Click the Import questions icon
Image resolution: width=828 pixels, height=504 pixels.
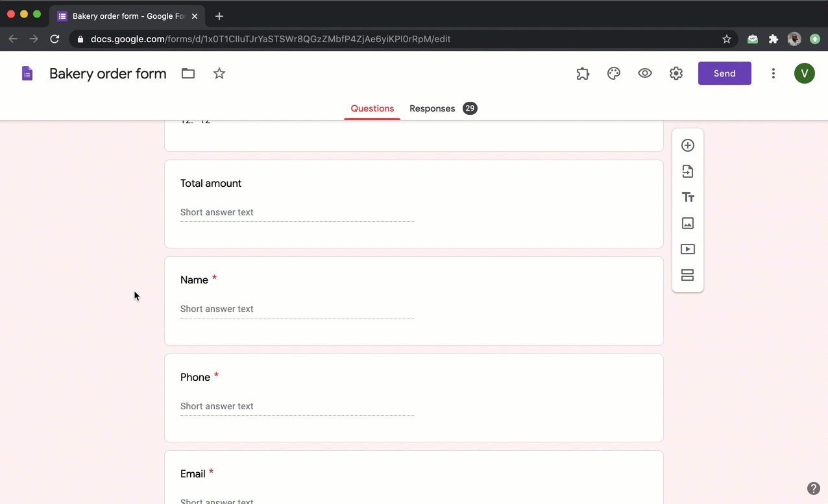tap(688, 171)
